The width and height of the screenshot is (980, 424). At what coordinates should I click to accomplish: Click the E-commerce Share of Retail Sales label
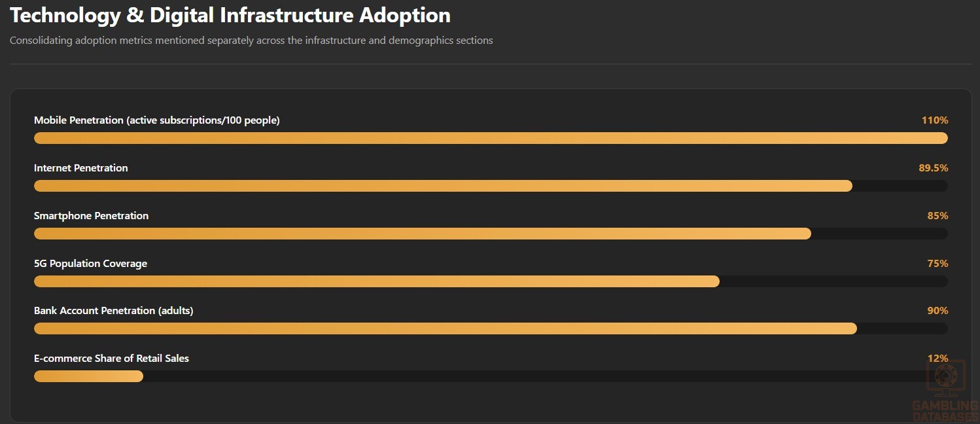pyautogui.click(x=112, y=359)
